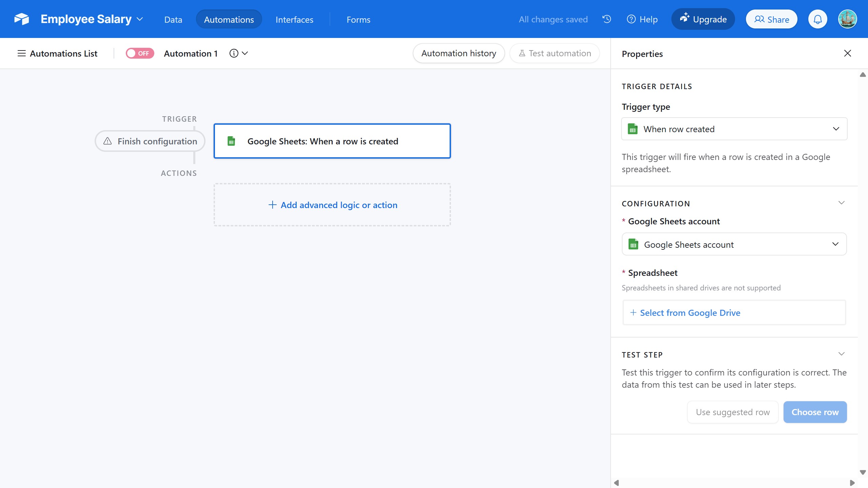Click the warning triangle icon
868x488 pixels.
pyautogui.click(x=107, y=141)
